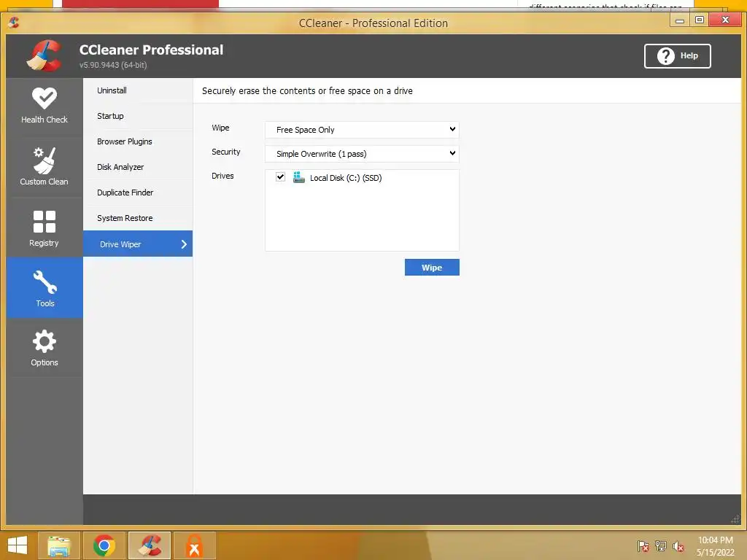This screenshot has width=747, height=560.
Task: Open the Registry section
Action: click(44, 228)
